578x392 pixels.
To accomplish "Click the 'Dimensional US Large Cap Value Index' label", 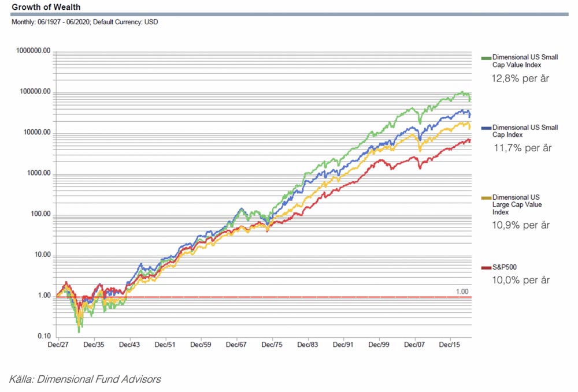I will point(517,204).
